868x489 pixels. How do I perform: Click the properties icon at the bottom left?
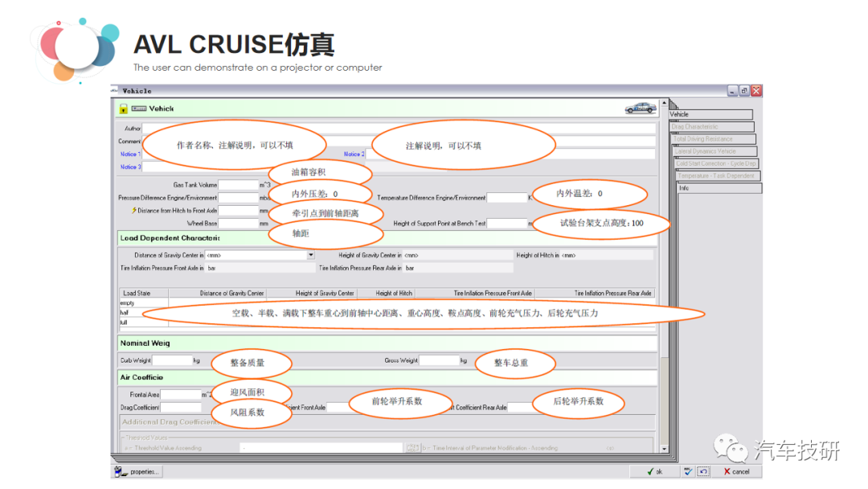pos(125,471)
